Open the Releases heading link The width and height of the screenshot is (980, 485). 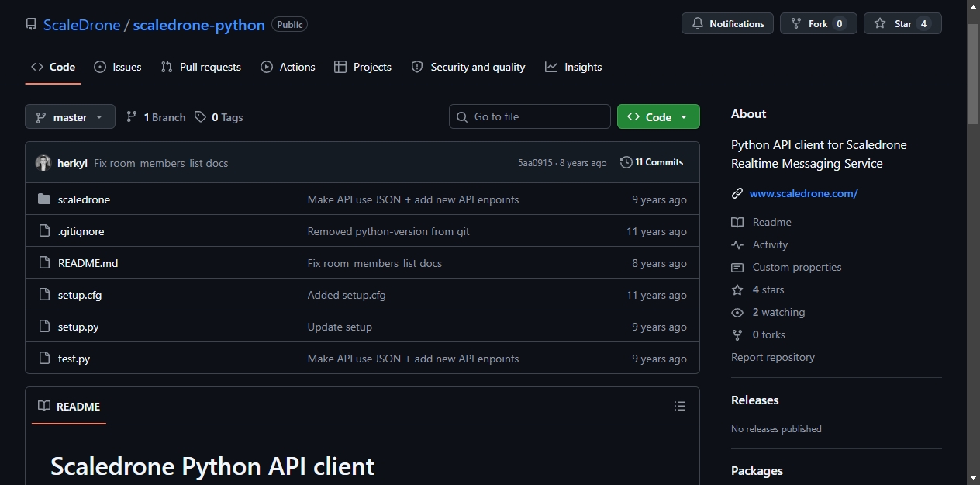pyautogui.click(x=754, y=400)
